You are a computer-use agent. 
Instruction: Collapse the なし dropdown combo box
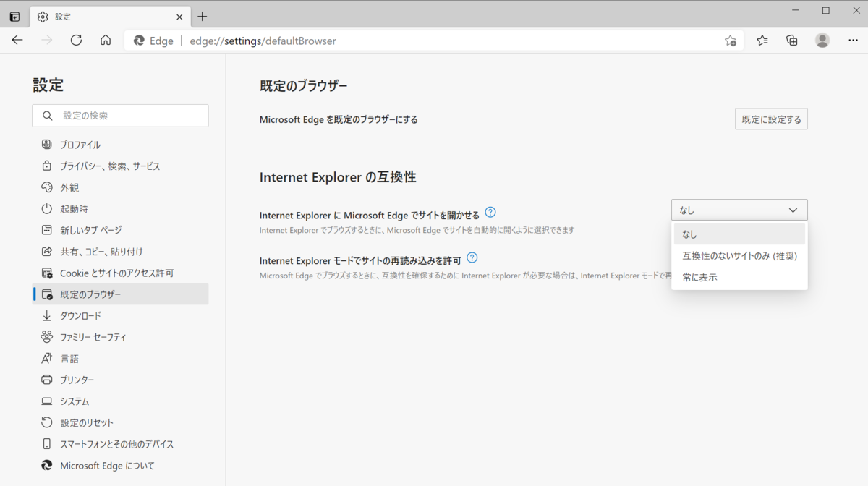739,210
